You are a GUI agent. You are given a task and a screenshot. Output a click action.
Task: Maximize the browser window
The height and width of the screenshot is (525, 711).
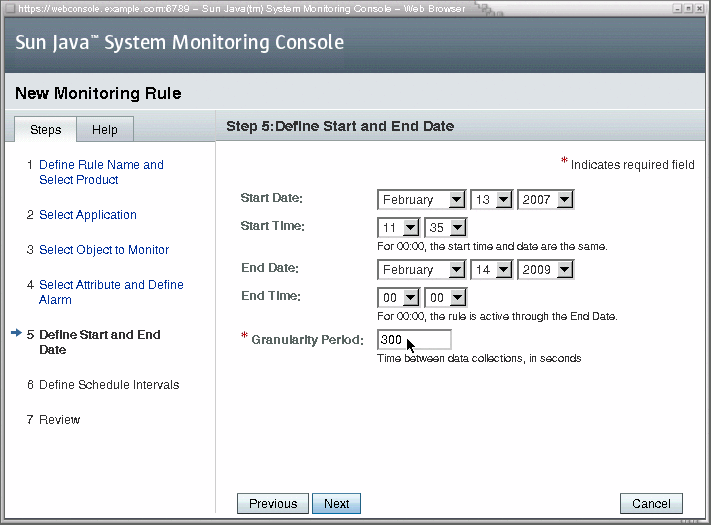(x=688, y=9)
